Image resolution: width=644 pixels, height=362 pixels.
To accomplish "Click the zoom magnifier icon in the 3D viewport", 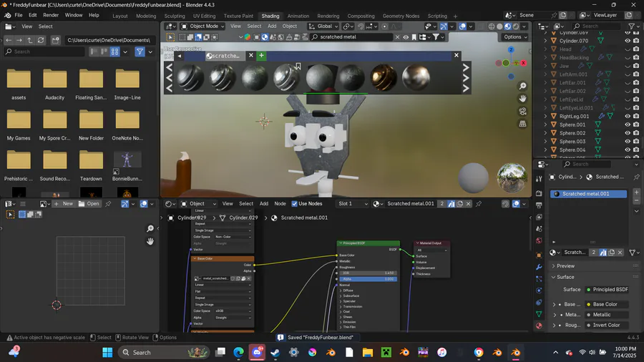I will [522, 86].
